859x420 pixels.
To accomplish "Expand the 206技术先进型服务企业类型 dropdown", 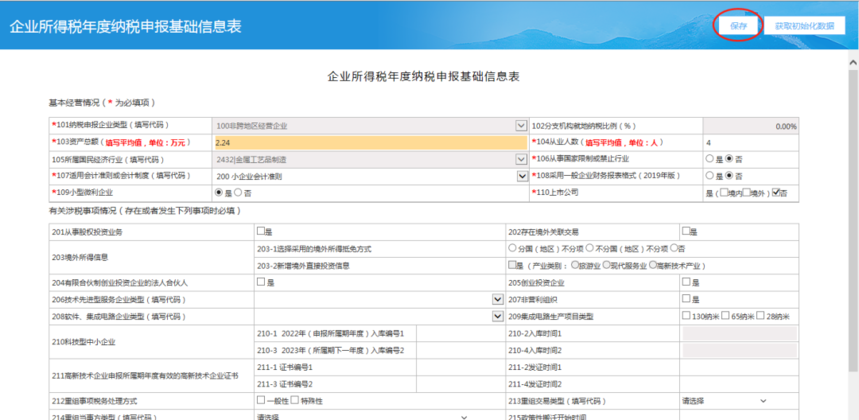I will (x=497, y=300).
